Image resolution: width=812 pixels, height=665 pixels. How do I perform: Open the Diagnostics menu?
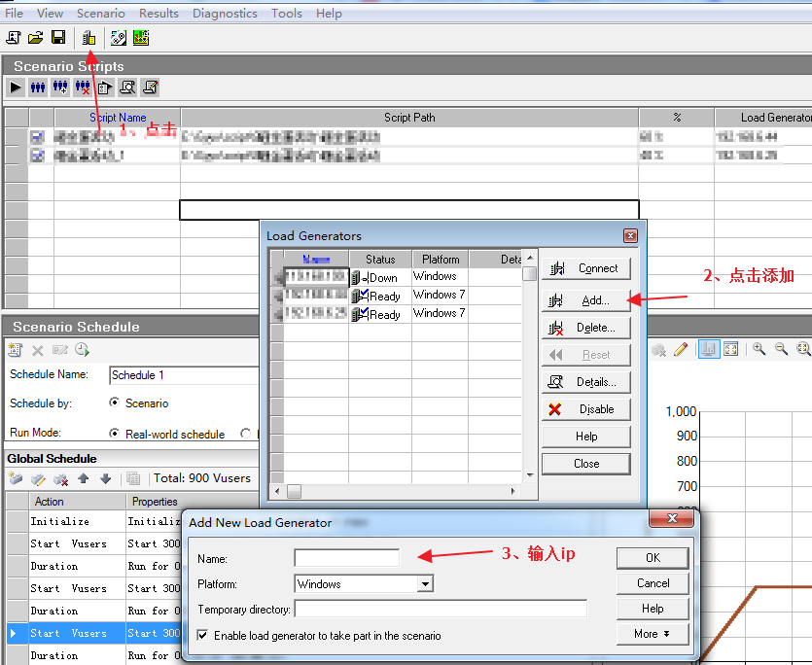(225, 14)
